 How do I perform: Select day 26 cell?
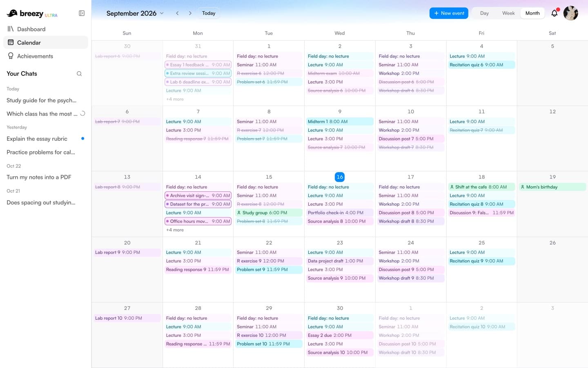click(552, 269)
